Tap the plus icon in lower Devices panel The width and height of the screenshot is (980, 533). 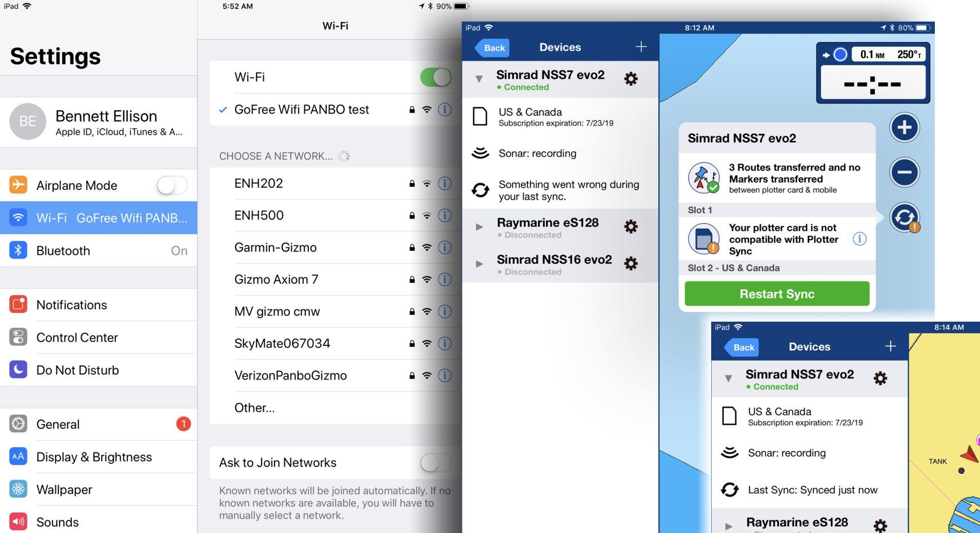(890, 346)
